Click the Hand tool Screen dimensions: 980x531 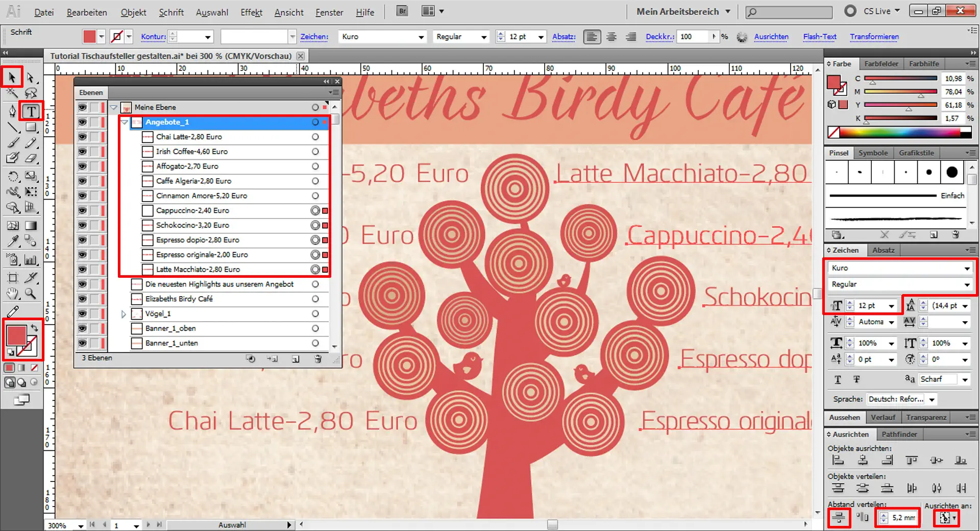12,294
